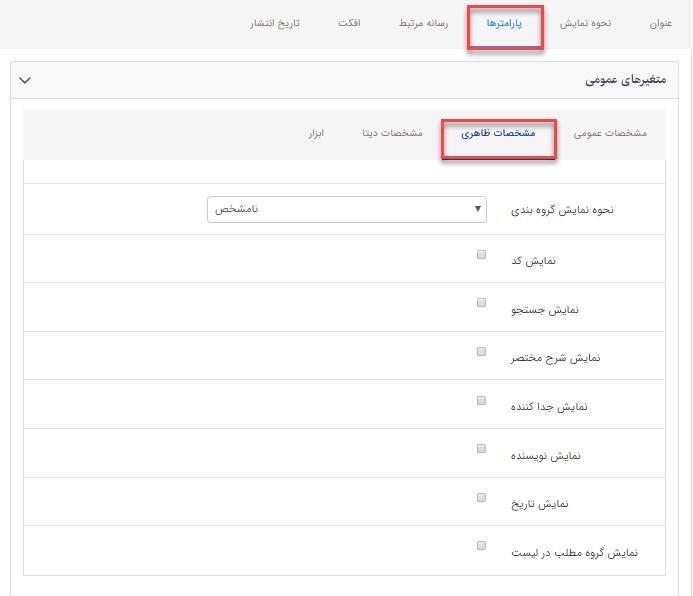
Task: Go to the رسانه مرتبط tab
Action: click(x=423, y=23)
